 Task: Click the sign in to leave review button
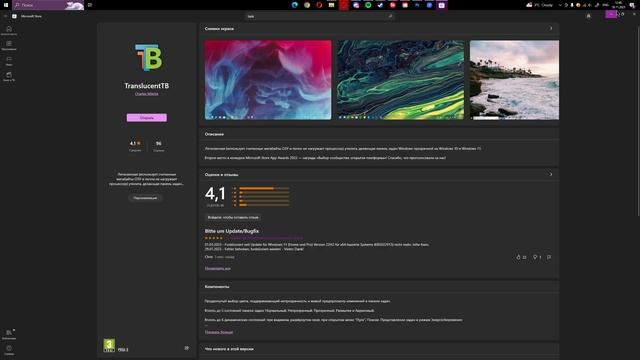[233, 217]
